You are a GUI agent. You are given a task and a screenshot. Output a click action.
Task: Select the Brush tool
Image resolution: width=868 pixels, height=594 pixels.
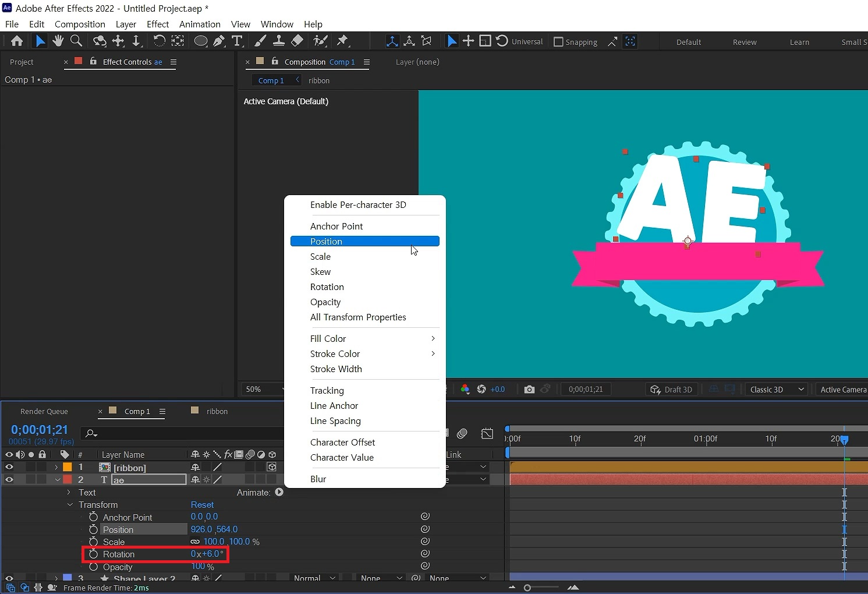tap(260, 41)
